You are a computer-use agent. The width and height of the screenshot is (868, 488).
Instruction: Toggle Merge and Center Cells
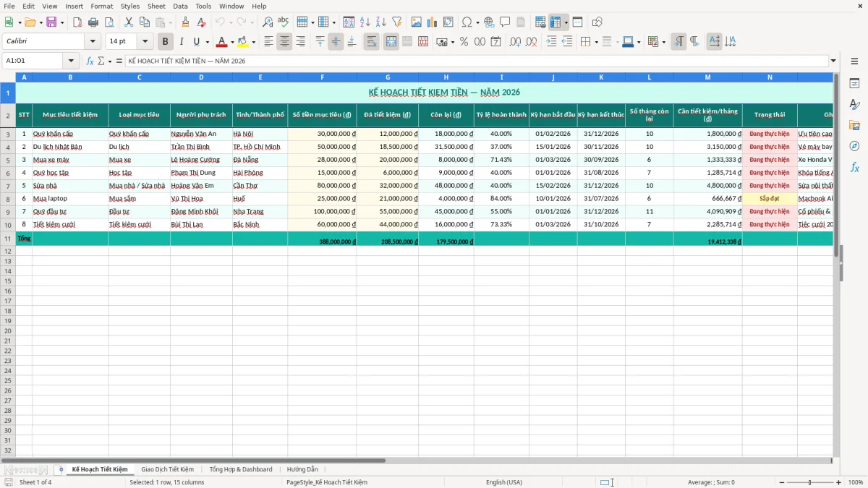(x=391, y=42)
